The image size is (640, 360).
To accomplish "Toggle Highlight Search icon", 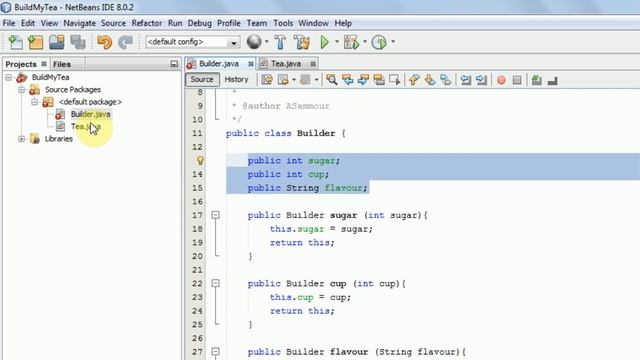I will pyautogui.click(x=379, y=80).
